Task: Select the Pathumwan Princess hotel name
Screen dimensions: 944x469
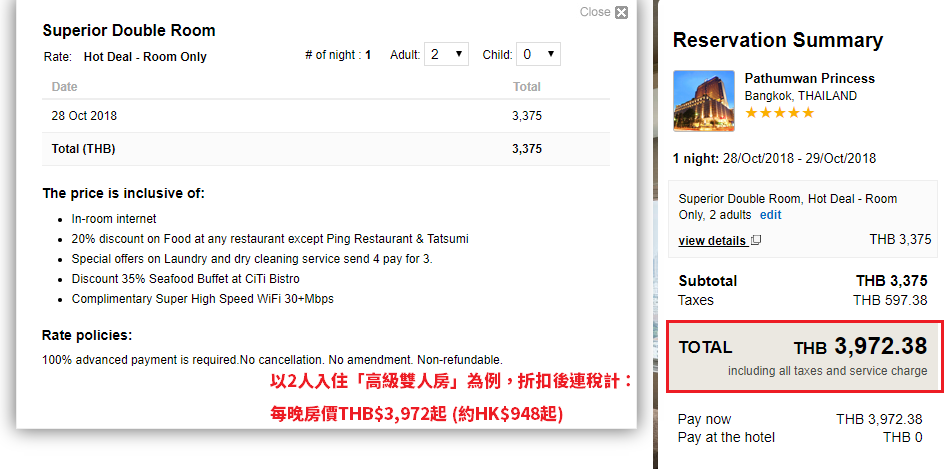Action: point(810,78)
